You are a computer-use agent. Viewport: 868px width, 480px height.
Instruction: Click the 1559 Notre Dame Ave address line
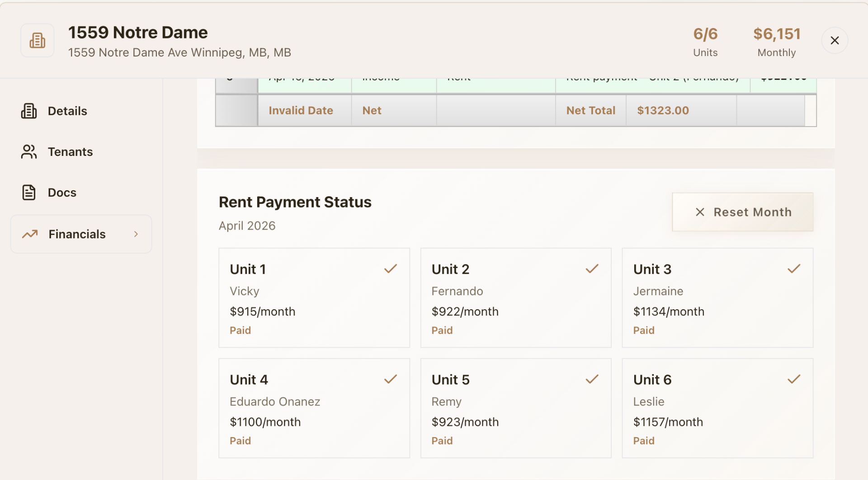click(179, 52)
